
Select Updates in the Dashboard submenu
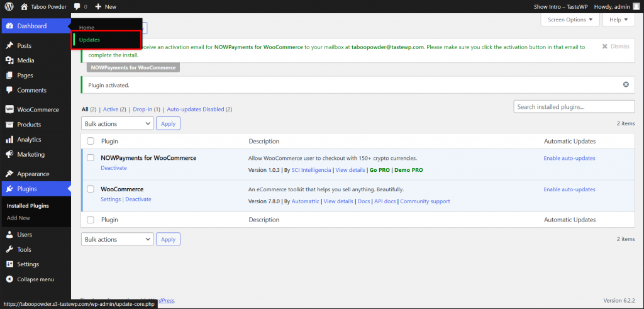click(89, 40)
